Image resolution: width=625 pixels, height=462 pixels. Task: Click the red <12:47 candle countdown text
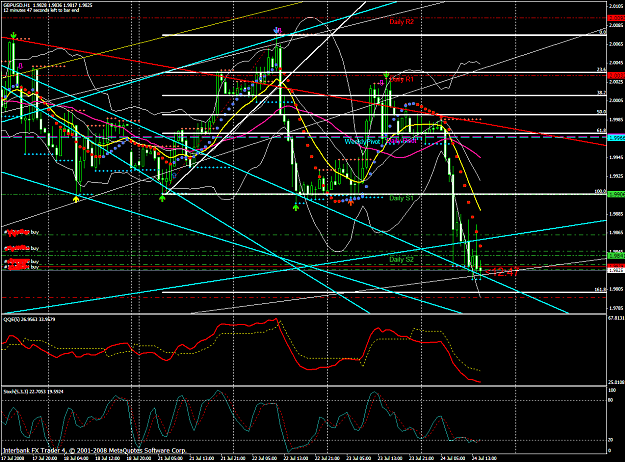[x=502, y=272]
